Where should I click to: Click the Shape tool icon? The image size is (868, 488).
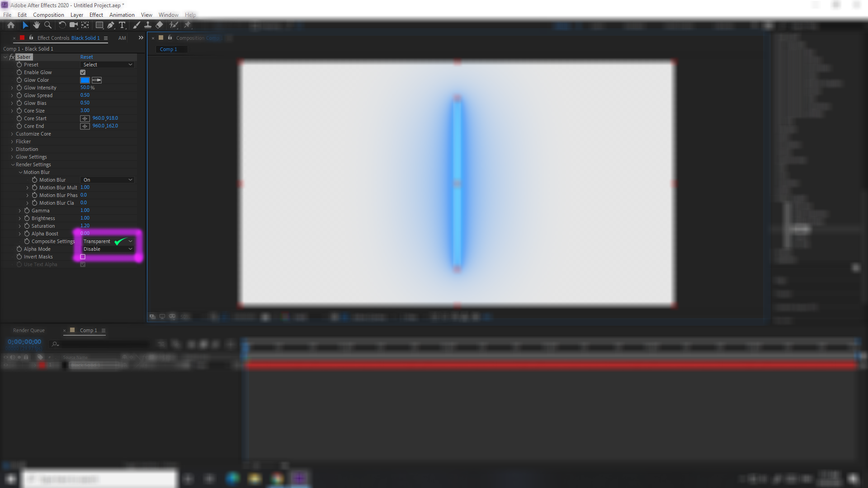pyautogui.click(x=99, y=24)
